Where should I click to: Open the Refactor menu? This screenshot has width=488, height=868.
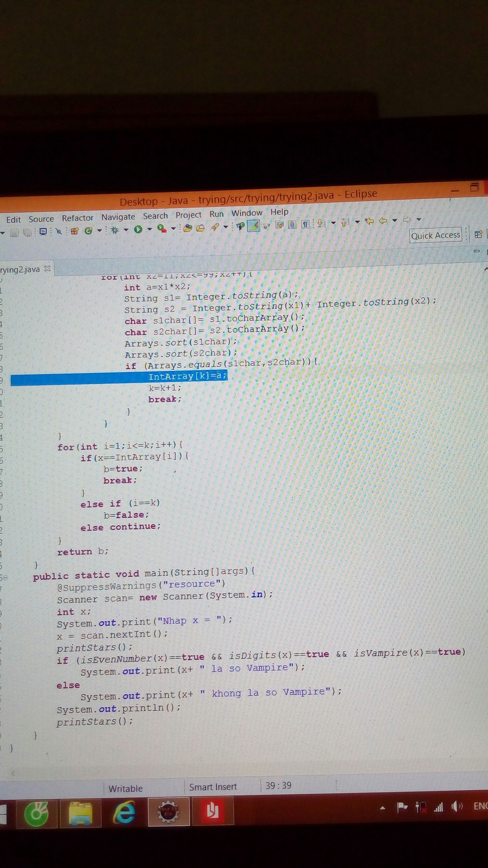77,218
